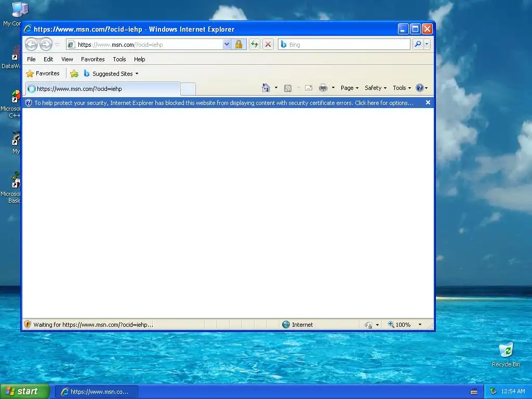
Task: Open the Favorites center star button
Action: pos(43,73)
